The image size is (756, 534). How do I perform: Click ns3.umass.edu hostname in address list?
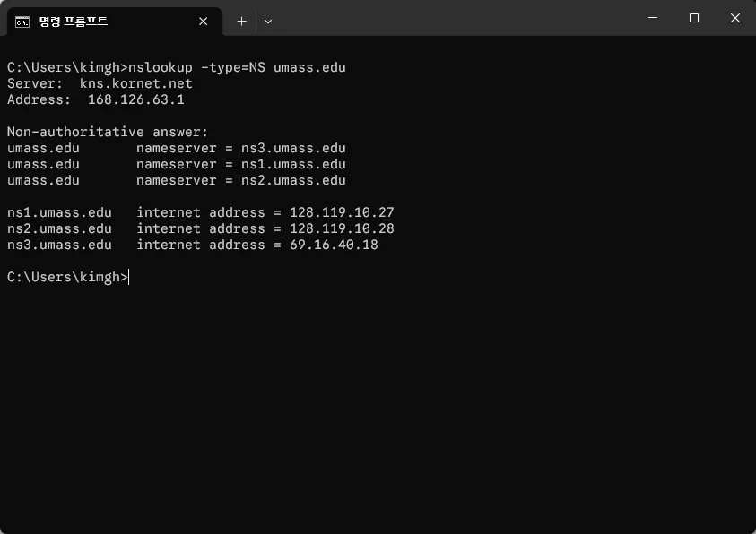pyautogui.click(x=59, y=245)
